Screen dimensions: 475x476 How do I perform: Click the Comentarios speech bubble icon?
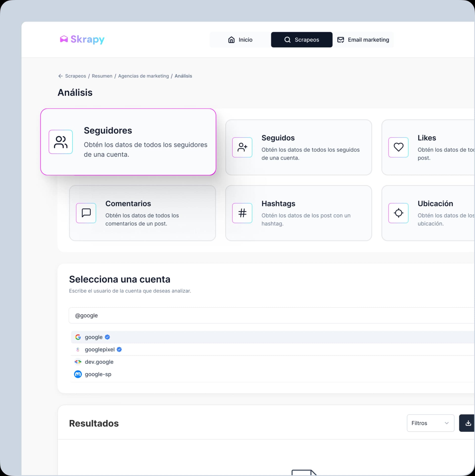coord(86,213)
